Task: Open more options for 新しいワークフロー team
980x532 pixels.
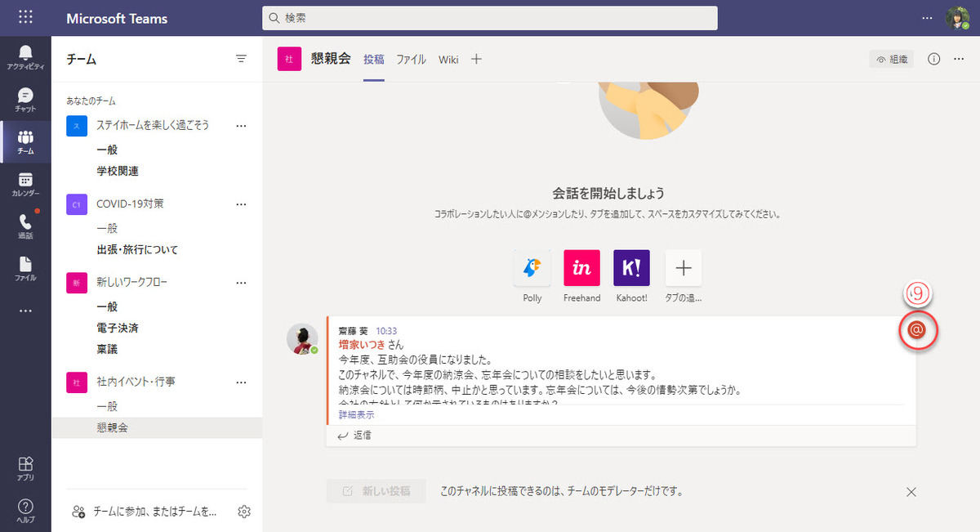Action: (x=241, y=283)
